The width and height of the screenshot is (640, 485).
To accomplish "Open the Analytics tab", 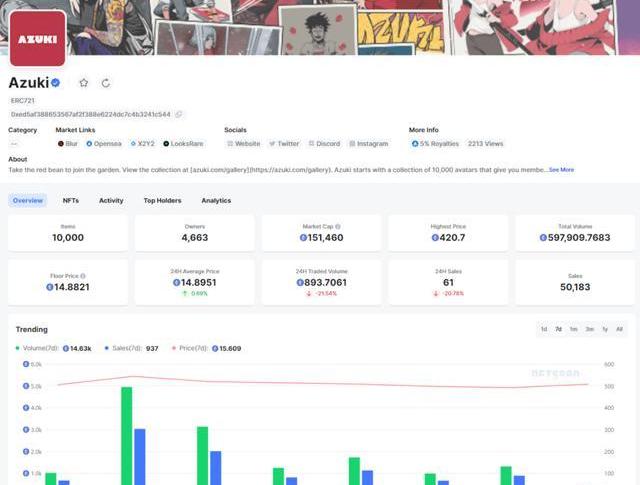I will [x=216, y=200].
